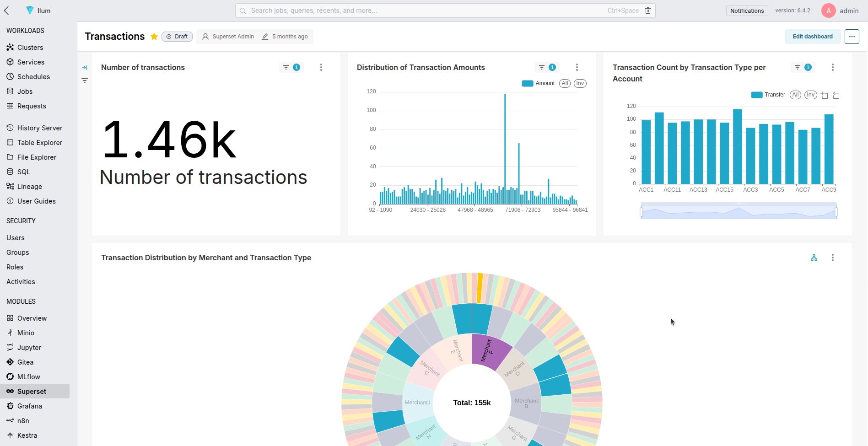Viewport: 868px width, 446px height.
Task: Click Edit dashboard button
Action: click(x=813, y=37)
